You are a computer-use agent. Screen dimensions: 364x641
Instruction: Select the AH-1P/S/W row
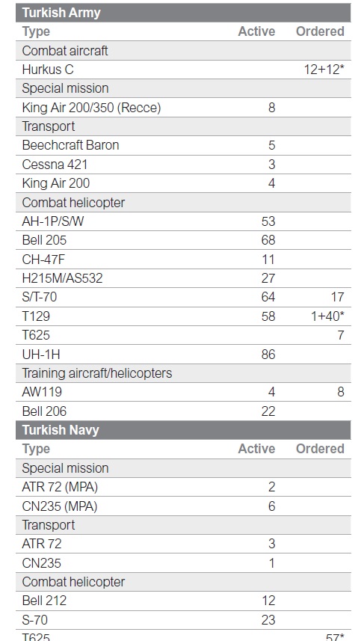click(x=183, y=221)
